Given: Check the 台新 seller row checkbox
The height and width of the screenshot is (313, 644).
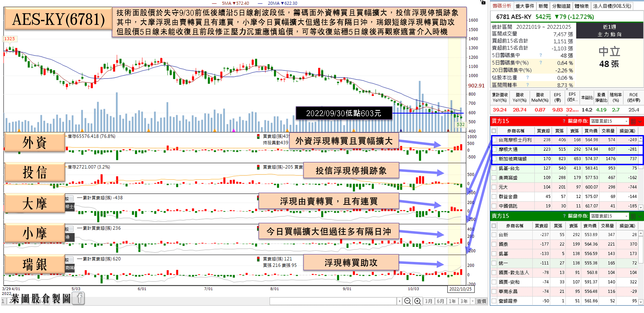Looking at the screenshot, I should point(494,235).
